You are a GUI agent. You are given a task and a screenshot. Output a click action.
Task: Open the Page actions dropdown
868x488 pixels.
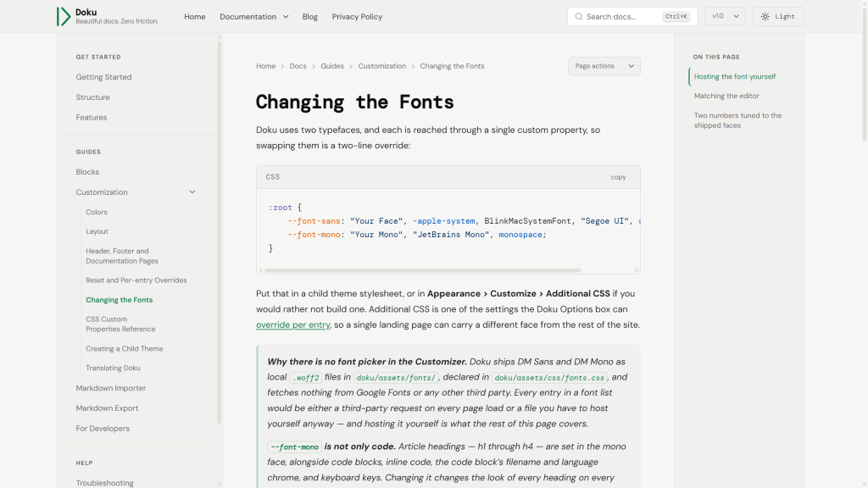(604, 66)
